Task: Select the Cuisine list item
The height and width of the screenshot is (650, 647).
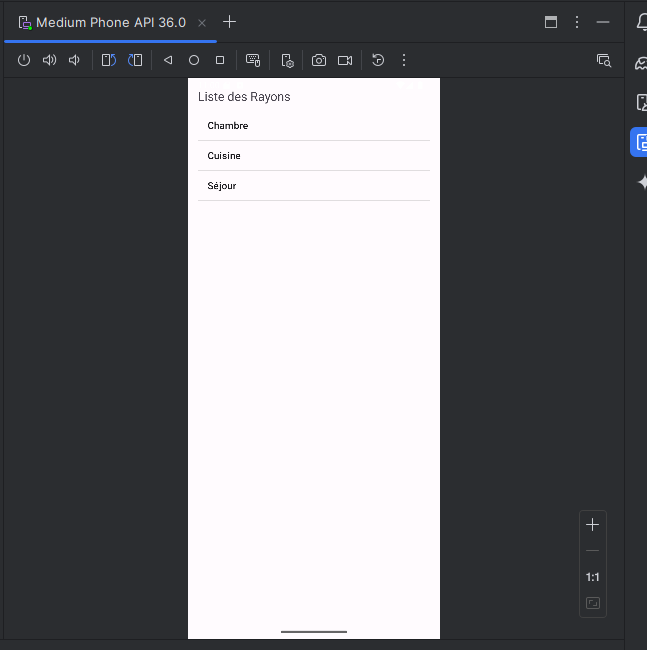Action: click(x=314, y=156)
